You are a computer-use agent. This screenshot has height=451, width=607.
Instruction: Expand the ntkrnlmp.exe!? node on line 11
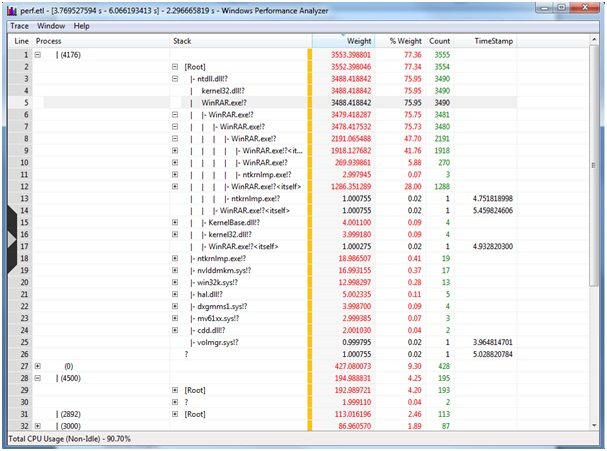(x=175, y=175)
